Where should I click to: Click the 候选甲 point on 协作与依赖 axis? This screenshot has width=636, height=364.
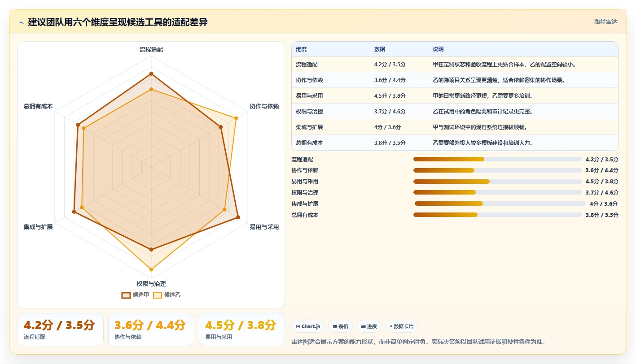(221, 127)
